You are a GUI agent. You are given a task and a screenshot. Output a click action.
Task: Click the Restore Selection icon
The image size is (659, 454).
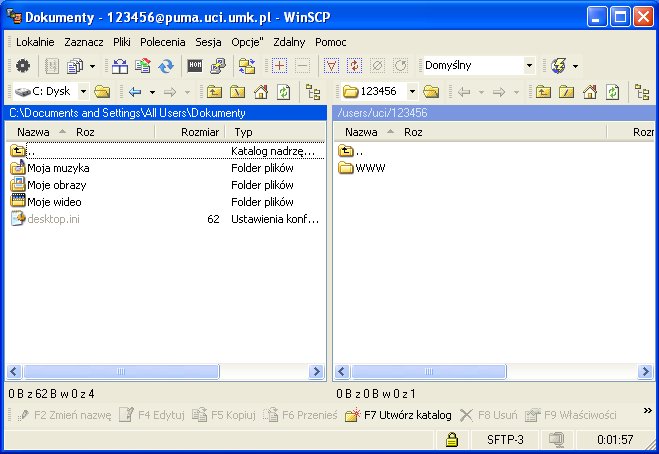[401, 66]
